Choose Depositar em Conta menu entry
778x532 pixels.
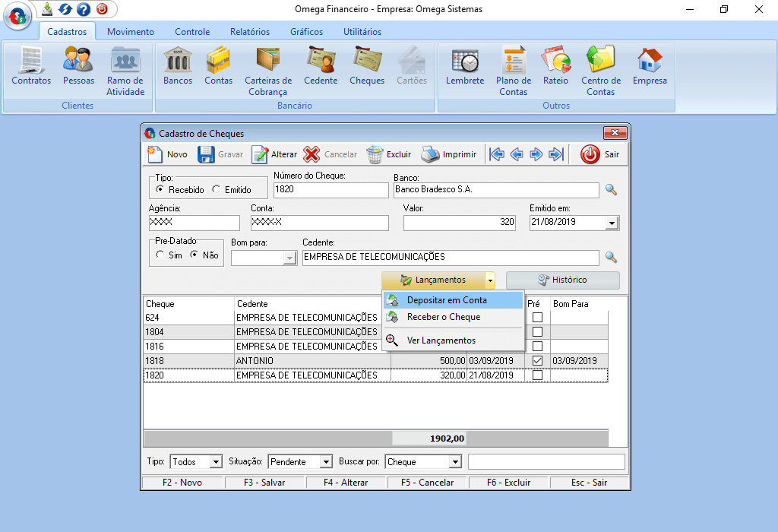tap(447, 300)
